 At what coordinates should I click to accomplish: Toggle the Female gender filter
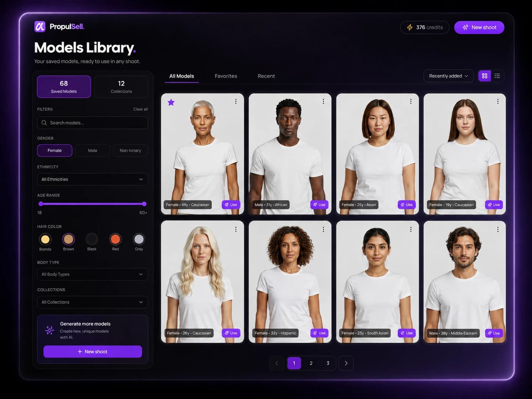point(54,150)
